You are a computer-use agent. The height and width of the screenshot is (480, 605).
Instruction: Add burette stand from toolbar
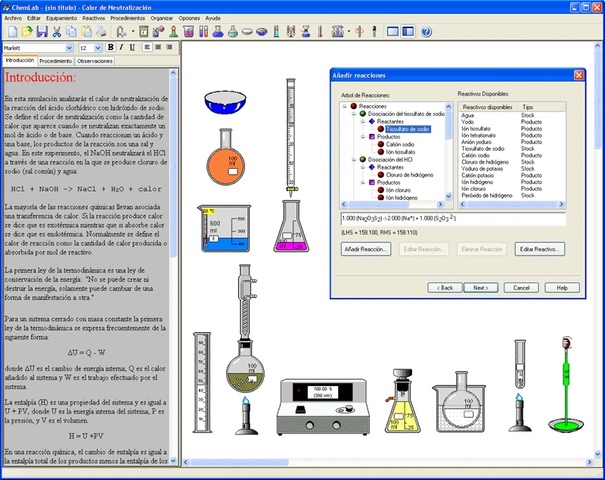pyautogui.click(x=291, y=32)
